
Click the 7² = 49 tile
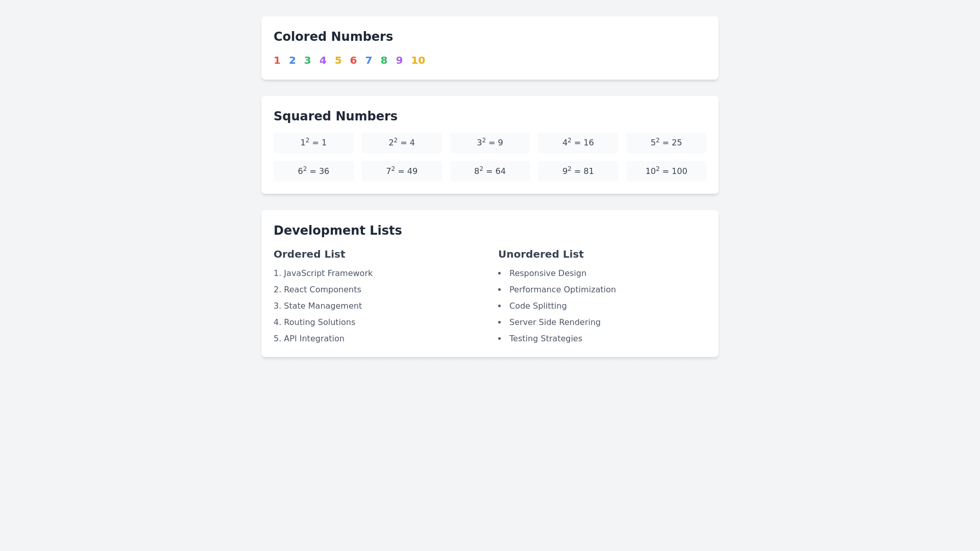402,171
